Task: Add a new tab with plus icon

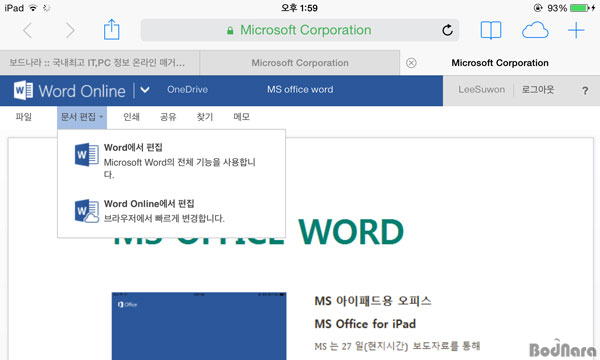Action: pyautogui.click(x=576, y=30)
